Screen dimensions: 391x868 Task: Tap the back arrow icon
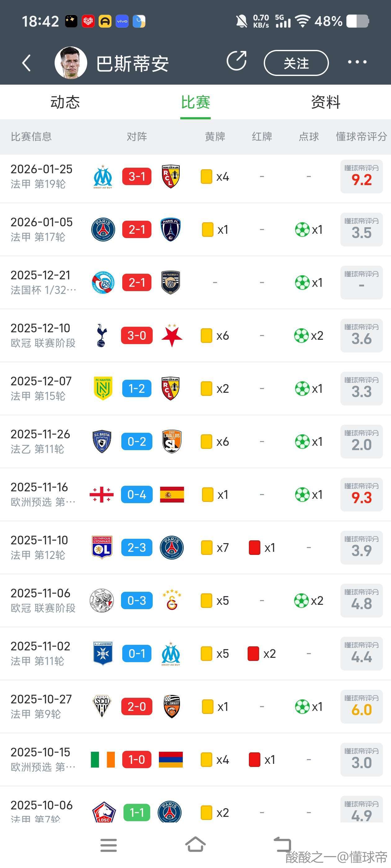tap(26, 63)
